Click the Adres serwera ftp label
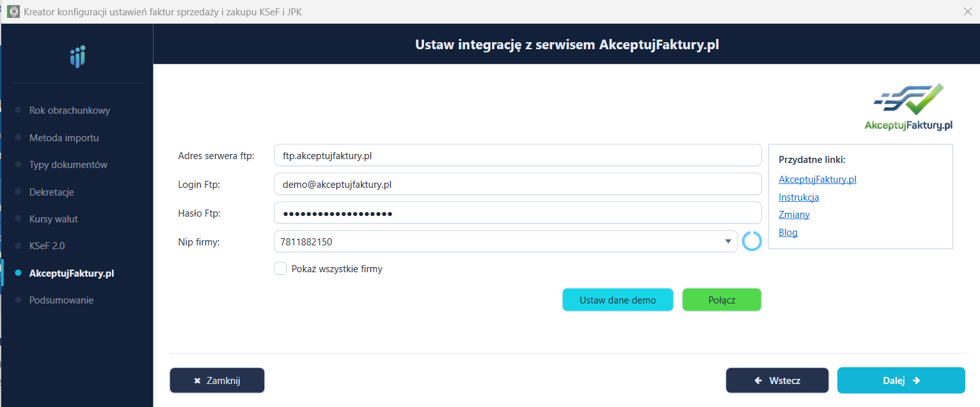This screenshot has width=980, height=407. [x=216, y=156]
